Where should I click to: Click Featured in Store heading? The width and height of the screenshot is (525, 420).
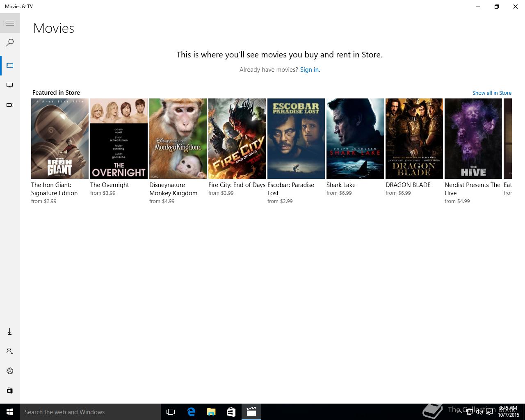pos(56,93)
